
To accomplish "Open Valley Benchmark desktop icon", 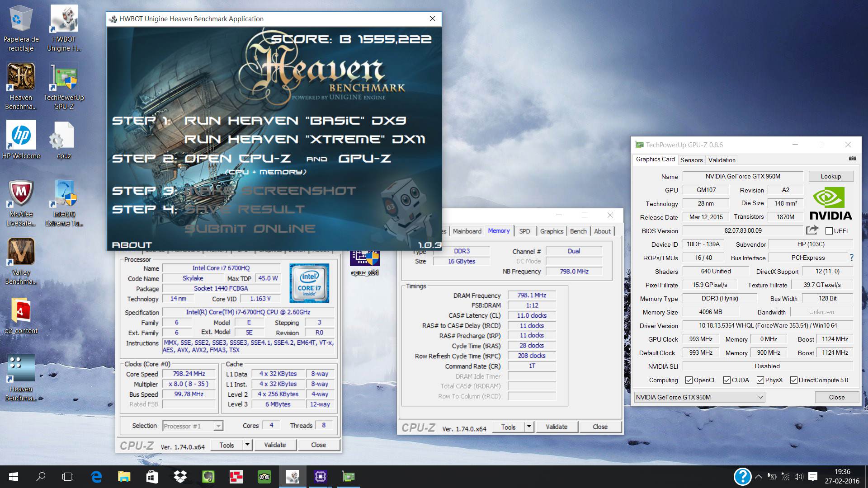I will point(21,262).
